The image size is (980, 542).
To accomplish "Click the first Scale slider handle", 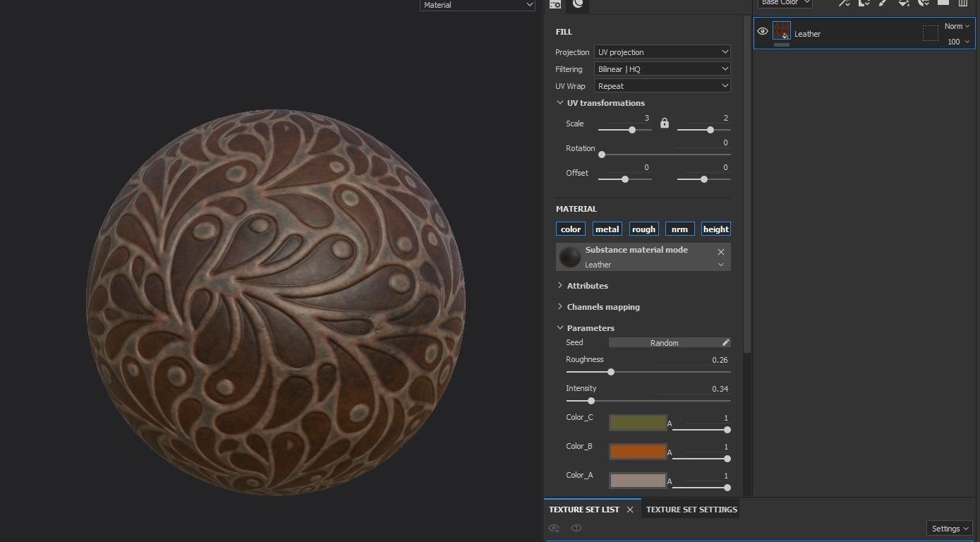I will tap(632, 130).
